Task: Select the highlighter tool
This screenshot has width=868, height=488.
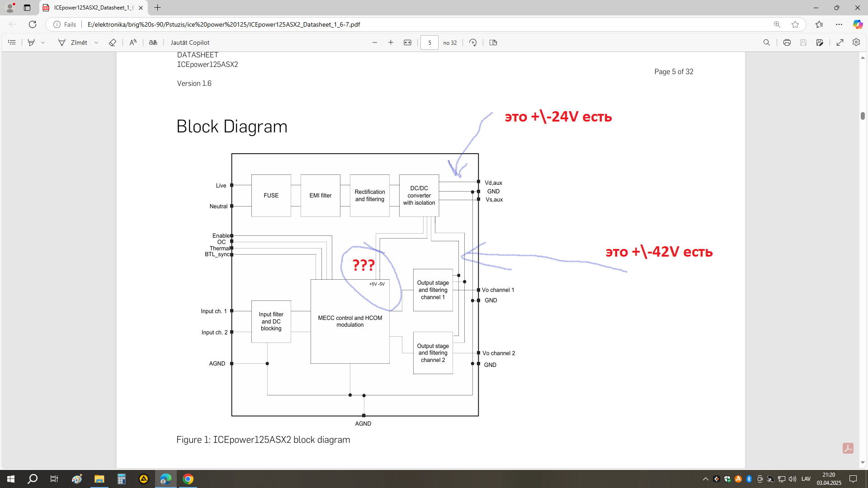Action: click(x=31, y=42)
